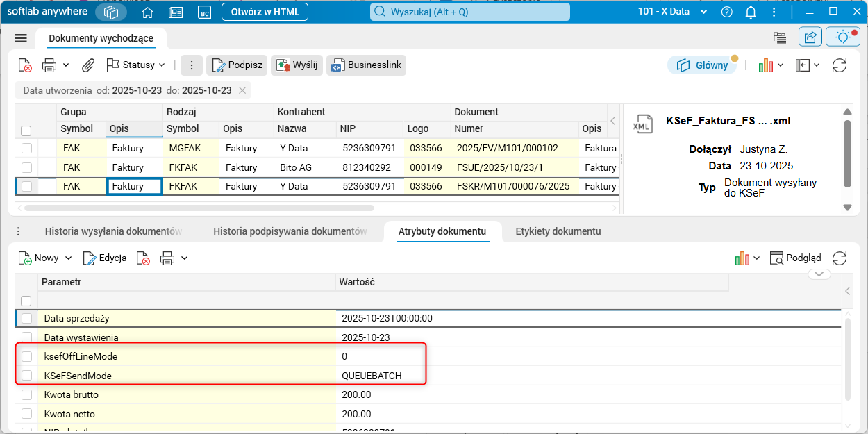Click the paperclip attachment icon
The height and width of the screenshot is (434, 868).
88,65
